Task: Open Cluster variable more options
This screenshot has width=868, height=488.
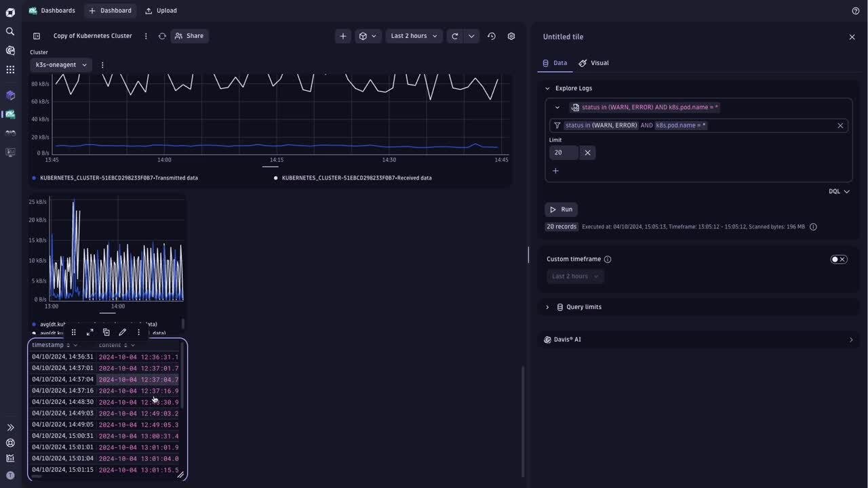Action: click(102, 65)
